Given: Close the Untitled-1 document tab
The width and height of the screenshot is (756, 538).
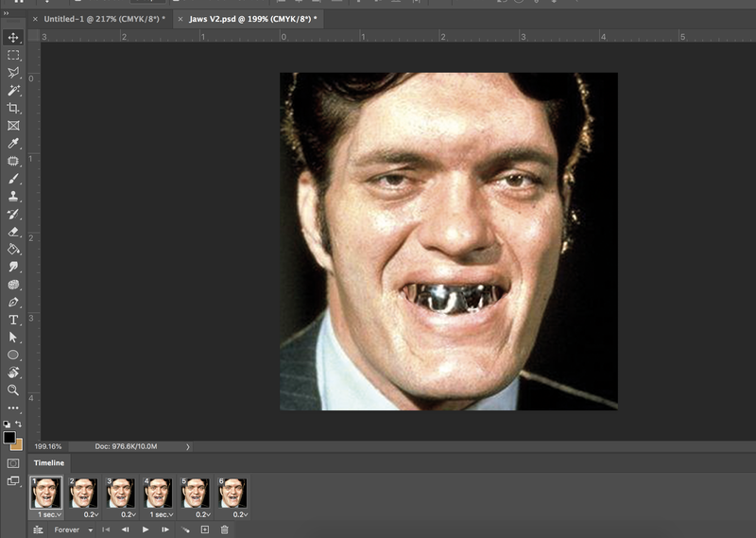Looking at the screenshot, I should (35, 19).
